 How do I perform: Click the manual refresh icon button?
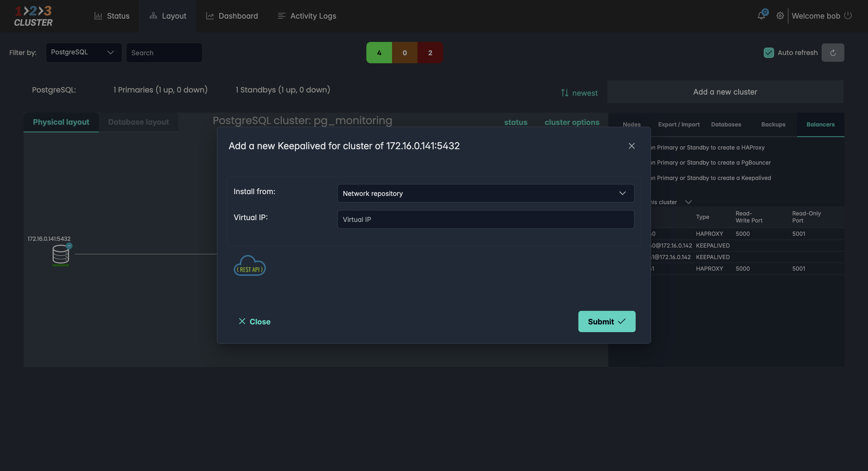[x=833, y=53]
